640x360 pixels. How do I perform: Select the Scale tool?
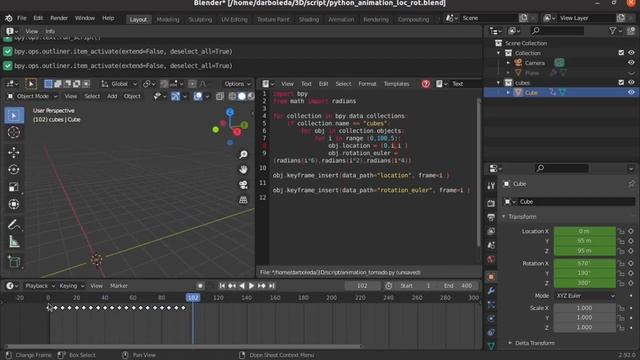click(x=14, y=187)
